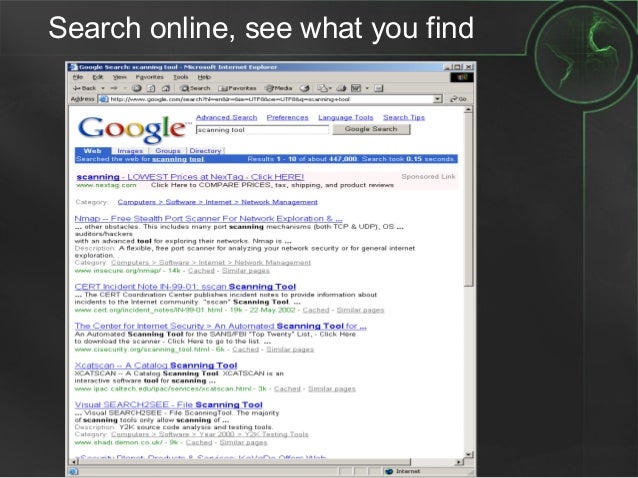Image resolution: width=638 pixels, height=478 pixels.
Task: Open the Tools menu
Action: pyautogui.click(x=181, y=77)
